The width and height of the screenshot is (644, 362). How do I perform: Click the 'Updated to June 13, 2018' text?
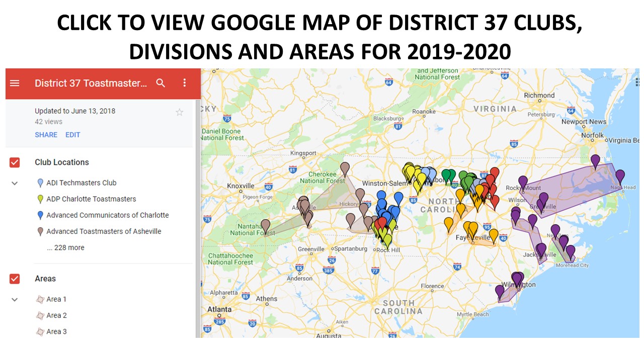click(x=75, y=111)
